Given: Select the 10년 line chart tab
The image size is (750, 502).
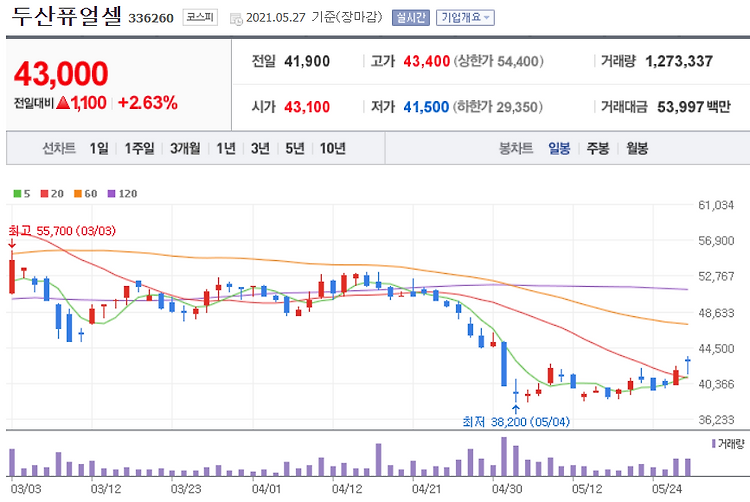Looking at the screenshot, I should 332,149.
